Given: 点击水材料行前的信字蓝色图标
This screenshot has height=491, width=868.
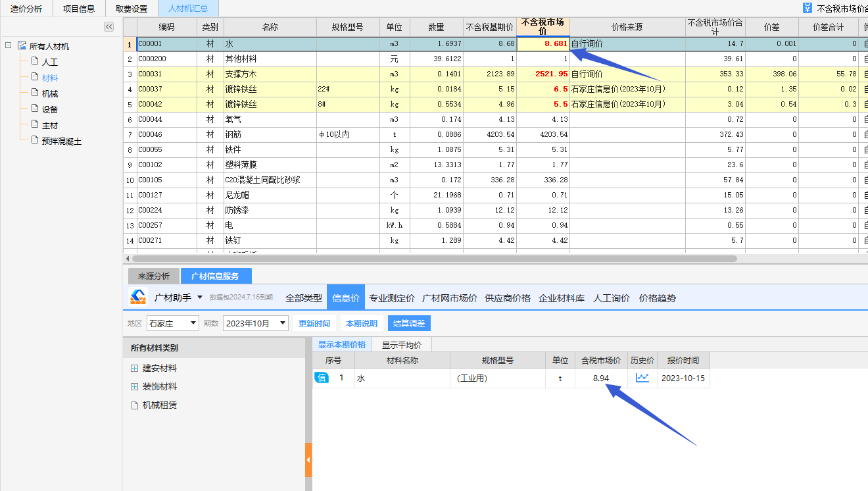Looking at the screenshot, I should [x=322, y=378].
